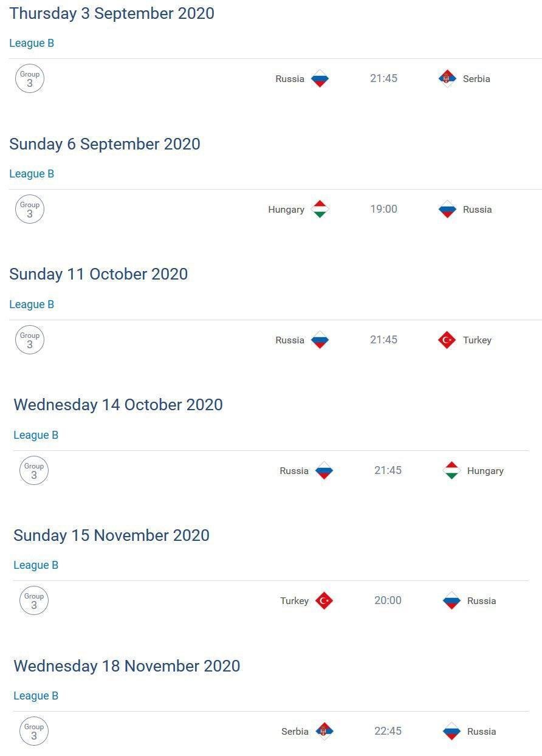Image resolution: width=542 pixels, height=756 pixels.
Task: Click Group 3 badge for 14 October
Action: [34, 470]
